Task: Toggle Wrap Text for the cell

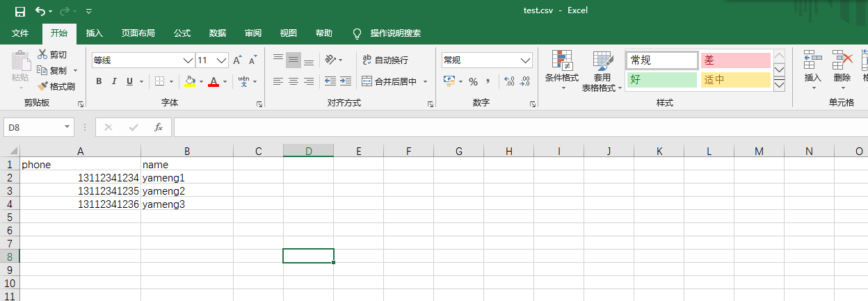Action: pyautogui.click(x=367, y=60)
